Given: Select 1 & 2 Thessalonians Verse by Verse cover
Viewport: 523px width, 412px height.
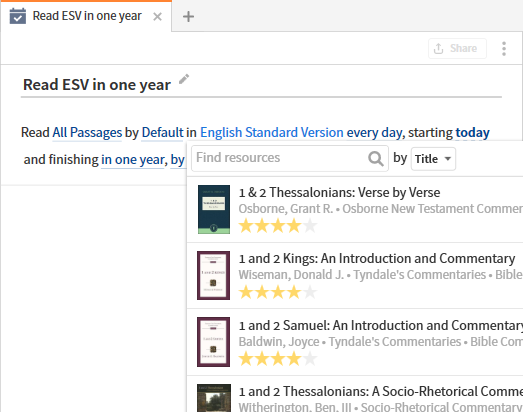Looking at the screenshot, I should pyautogui.click(x=214, y=210).
